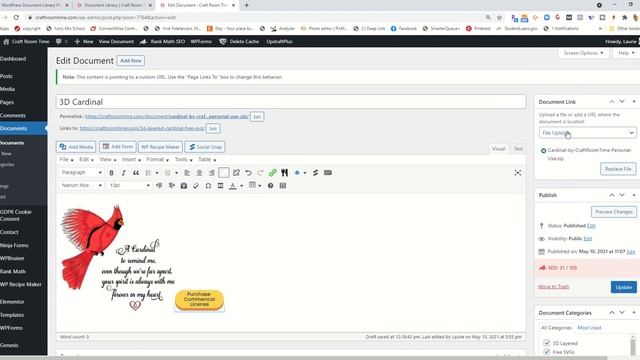
Task: Bookmark this page with the star icon
Action: point(499,17)
